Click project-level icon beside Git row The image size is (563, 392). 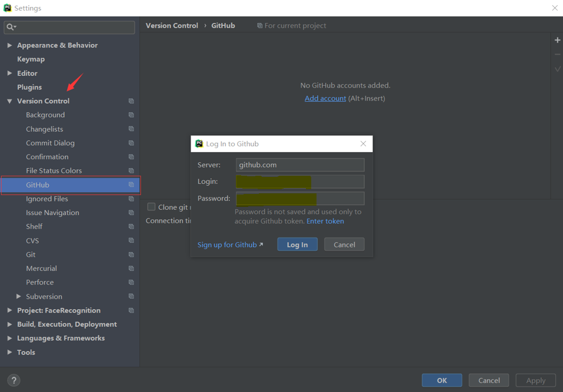click(x=131, y=254)
